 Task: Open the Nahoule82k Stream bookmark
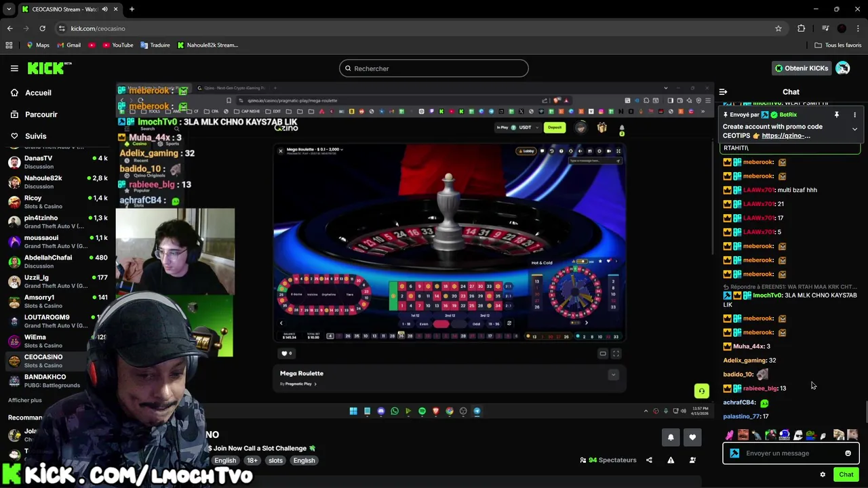click(208, 45)
